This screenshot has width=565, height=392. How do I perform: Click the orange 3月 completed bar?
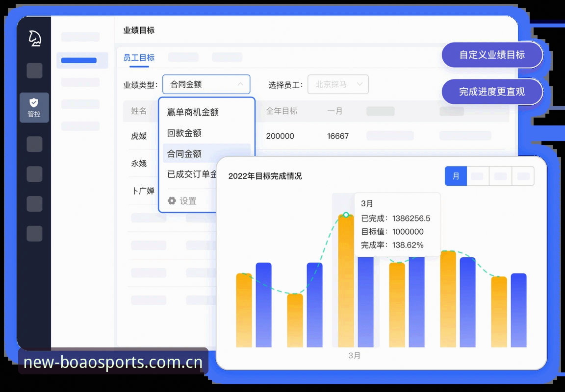pos(346,281)
